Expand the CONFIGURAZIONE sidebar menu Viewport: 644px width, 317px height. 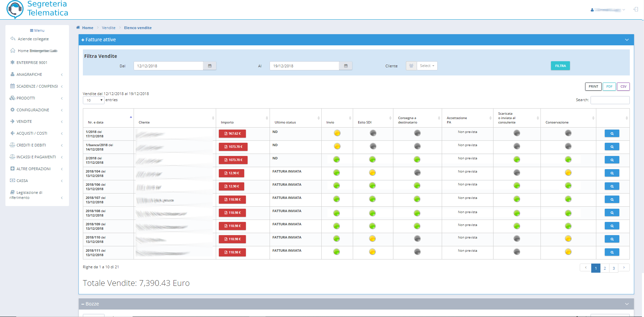[37, 110]
